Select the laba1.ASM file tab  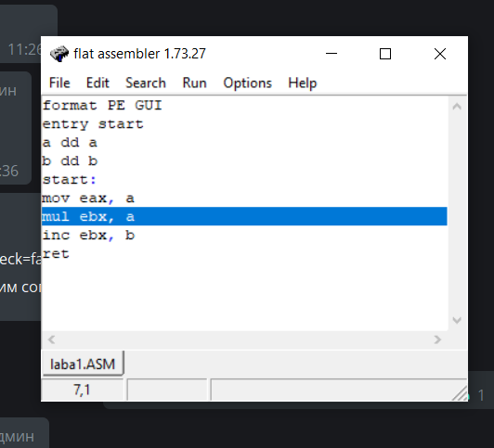coord(83,364)
